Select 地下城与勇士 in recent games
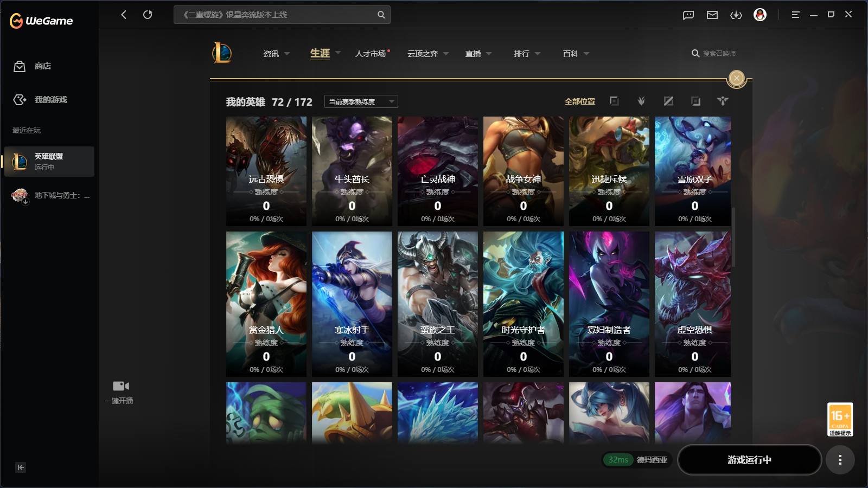 click(x=50, y=196)
